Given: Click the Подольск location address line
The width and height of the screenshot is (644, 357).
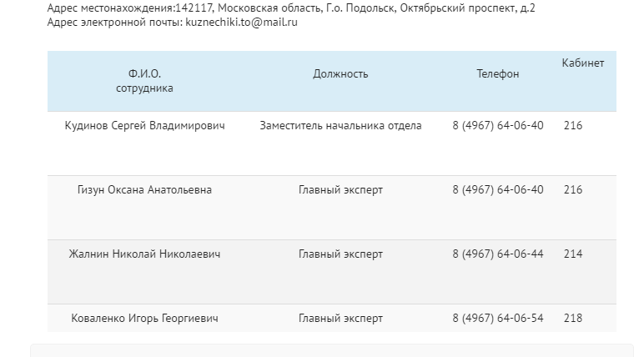Looking at the screenshot, I should [x=291, y=8].
